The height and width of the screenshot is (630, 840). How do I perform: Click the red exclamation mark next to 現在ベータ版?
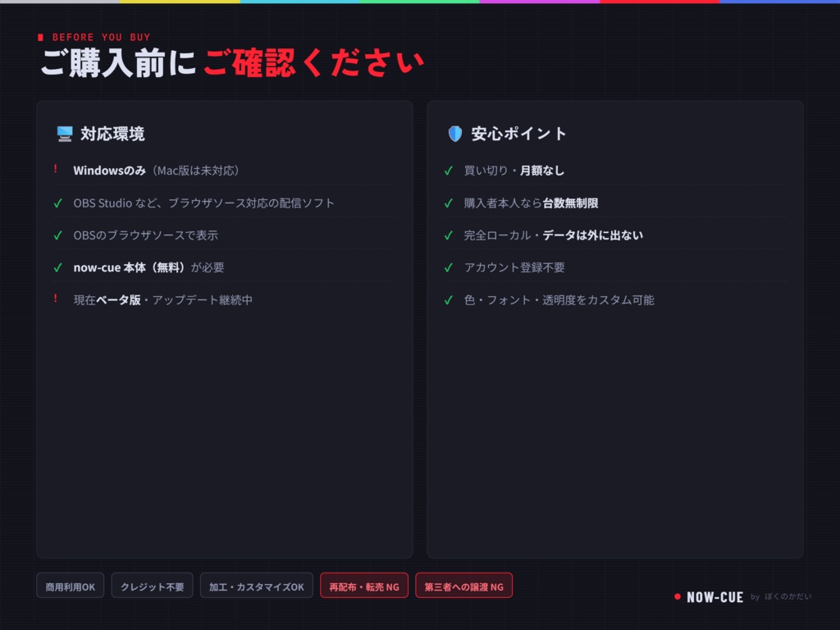(x=56, y=299)
